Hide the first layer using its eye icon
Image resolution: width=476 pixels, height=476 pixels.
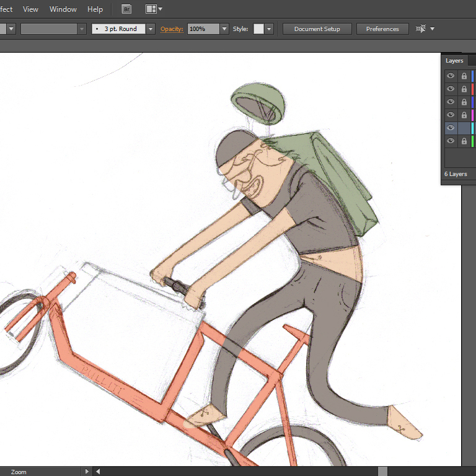tap(451, 76)
